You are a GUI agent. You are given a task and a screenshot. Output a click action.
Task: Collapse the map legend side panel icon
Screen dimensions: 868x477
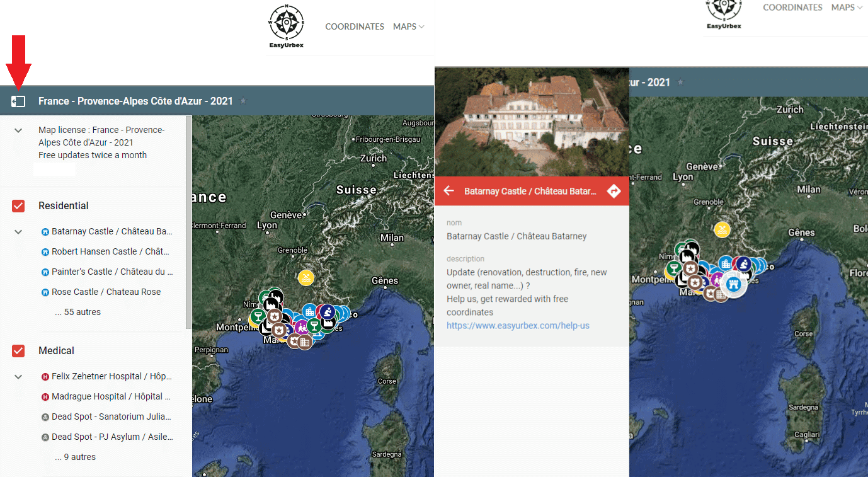[x=18, y=101]
